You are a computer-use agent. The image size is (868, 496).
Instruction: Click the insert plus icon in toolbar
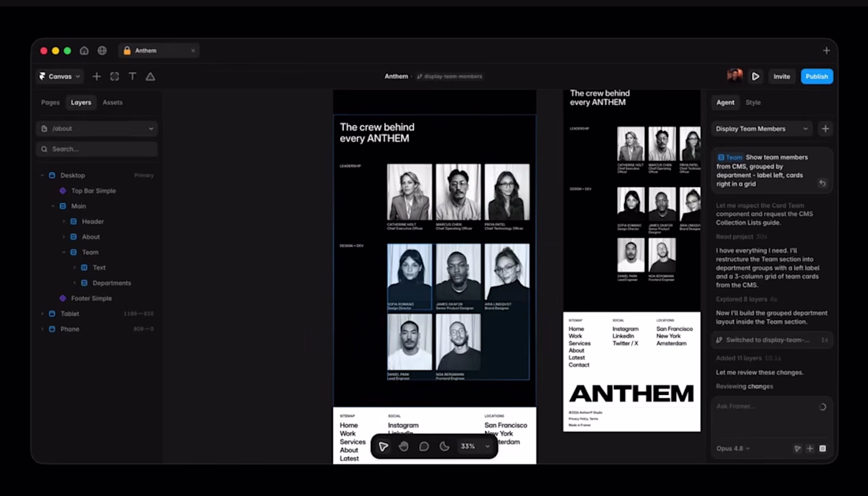96,77
